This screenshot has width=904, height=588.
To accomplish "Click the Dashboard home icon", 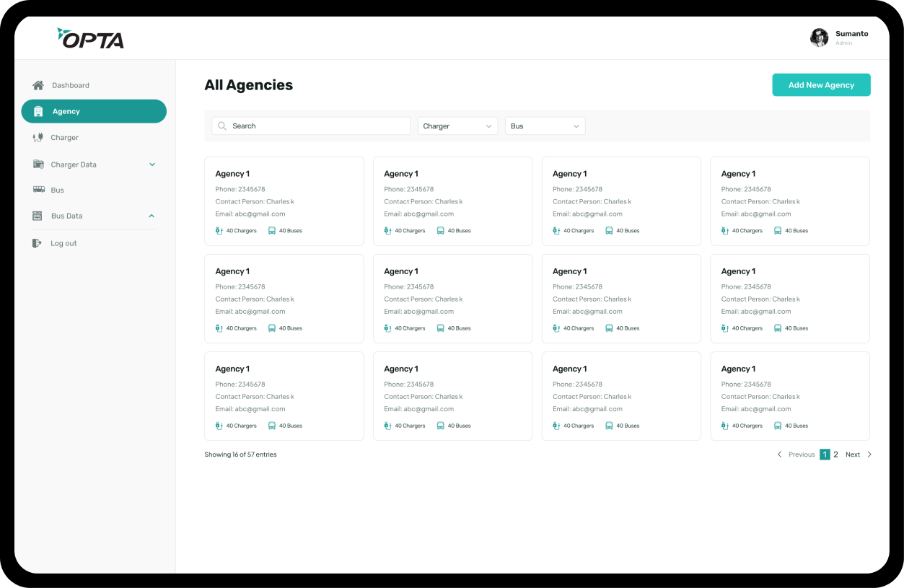I will (x=38, y=85).
